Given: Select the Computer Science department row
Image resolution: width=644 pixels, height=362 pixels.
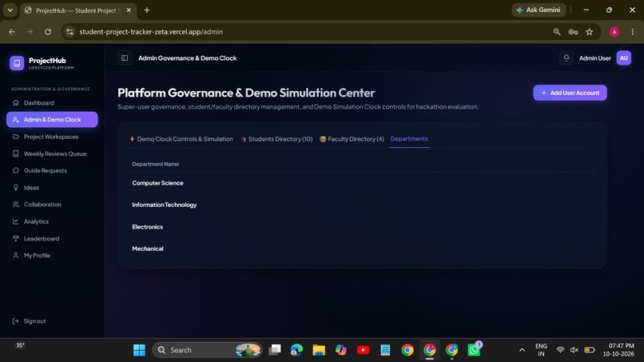Looking at the screenshot, I should point(362,183).
